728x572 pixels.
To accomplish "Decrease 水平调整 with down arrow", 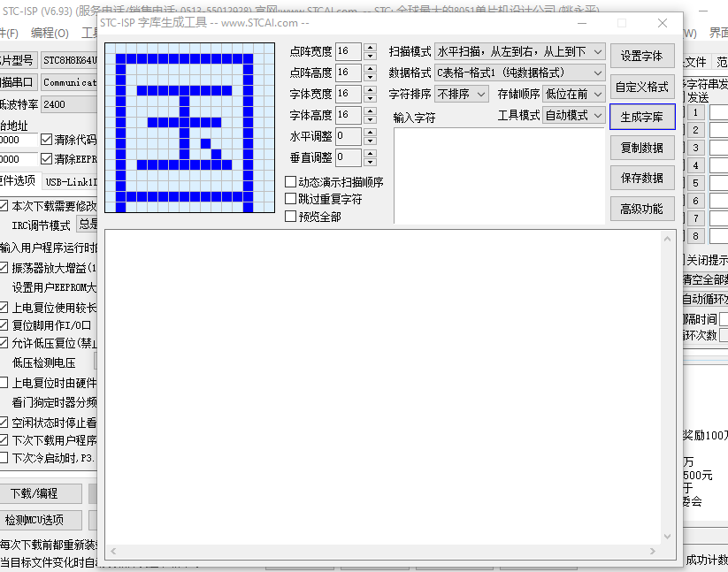I will (370, 141).
